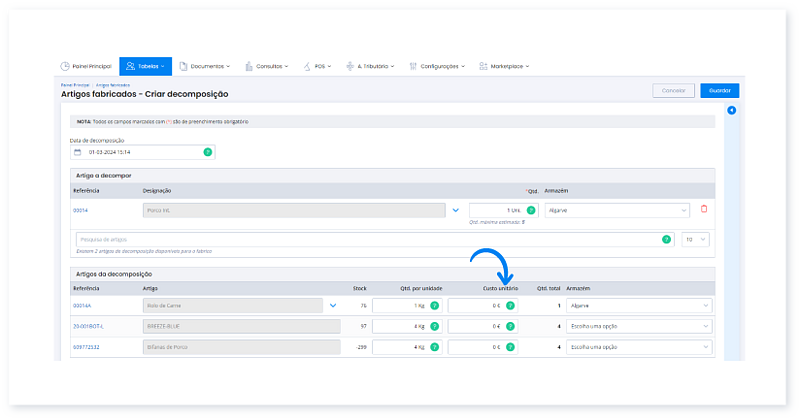Open Armazém dropdown showing Algarve for Porco Int.
The width and height of the screenshot is (800, 419).
point(617,210)
